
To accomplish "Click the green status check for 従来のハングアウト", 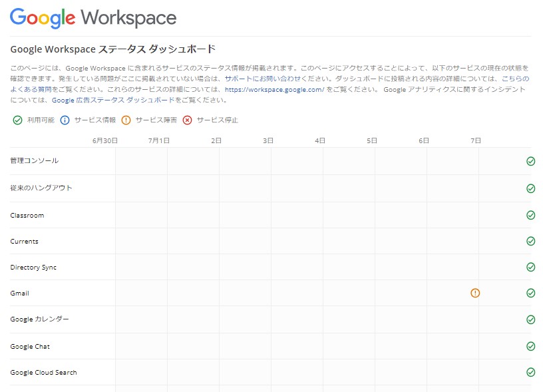I will point(530,188).
